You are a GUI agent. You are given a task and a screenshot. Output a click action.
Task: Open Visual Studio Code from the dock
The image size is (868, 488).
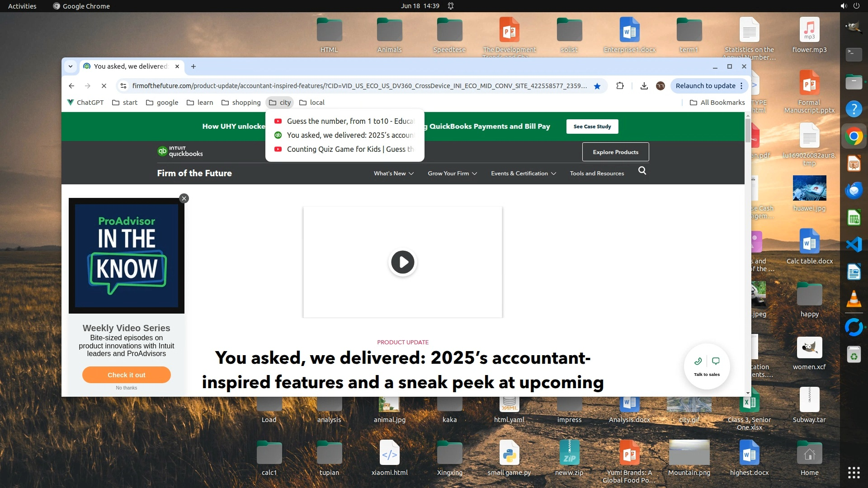[x=854, y=244]
